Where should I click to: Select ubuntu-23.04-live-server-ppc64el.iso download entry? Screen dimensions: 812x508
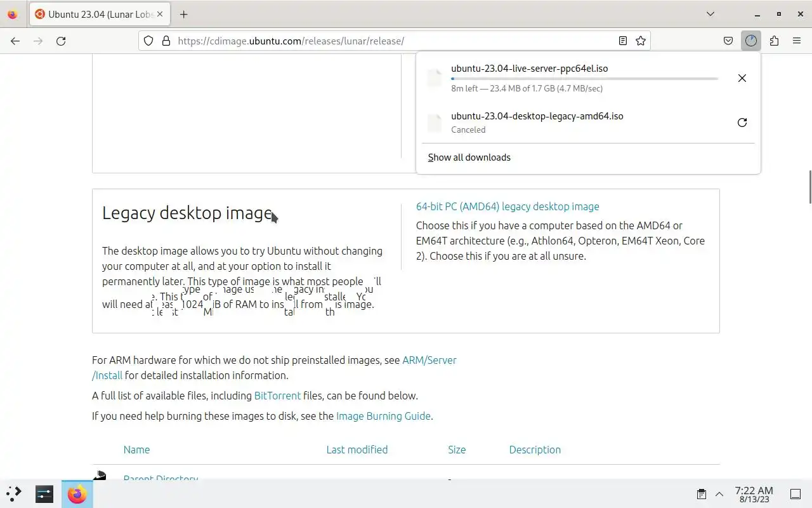point(588,78)
